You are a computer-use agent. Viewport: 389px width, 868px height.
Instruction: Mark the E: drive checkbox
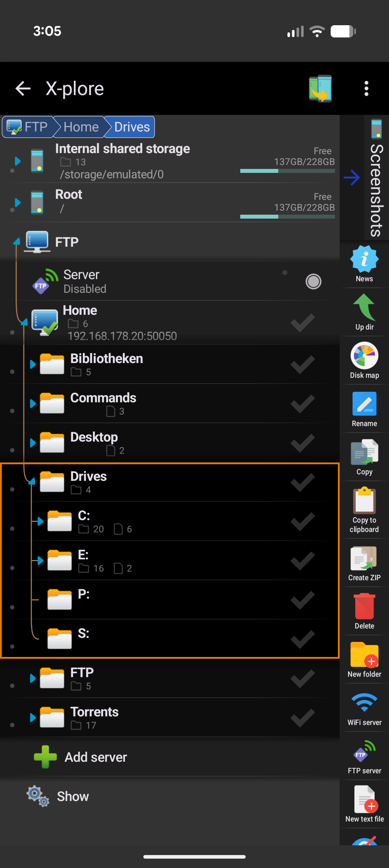click(x=303, y=560)
